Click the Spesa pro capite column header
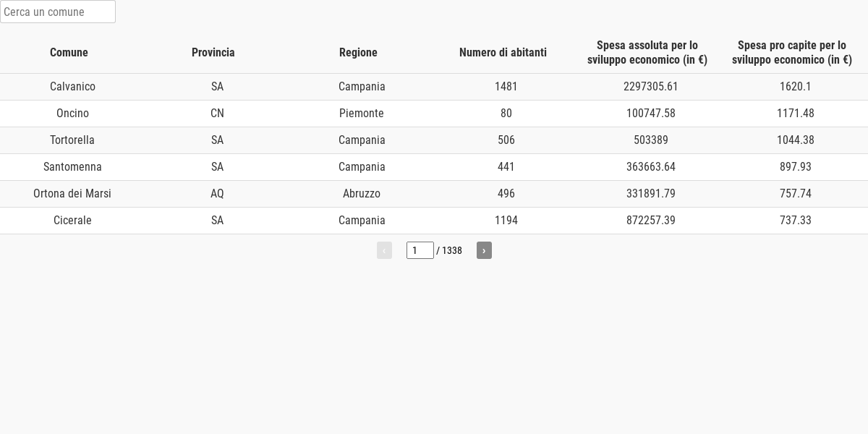Screen dimensions: 868x434 tap(792, 52)
